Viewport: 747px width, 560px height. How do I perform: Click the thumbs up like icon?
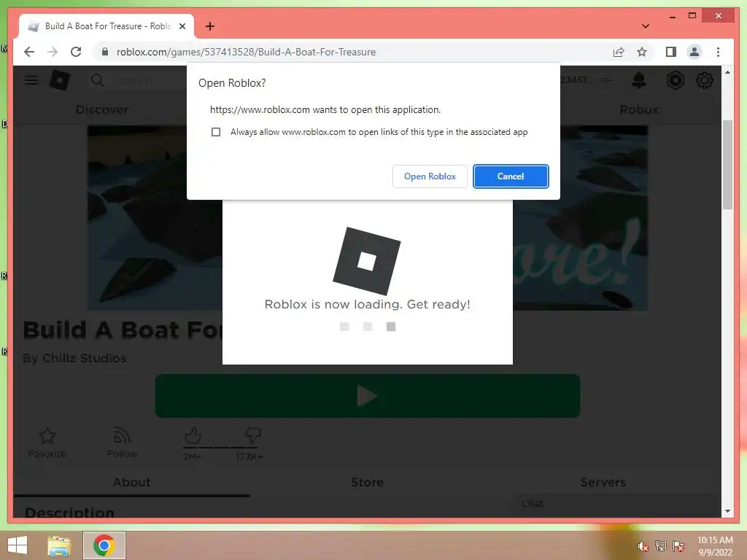pyautogui.click(x=193, y=435)
